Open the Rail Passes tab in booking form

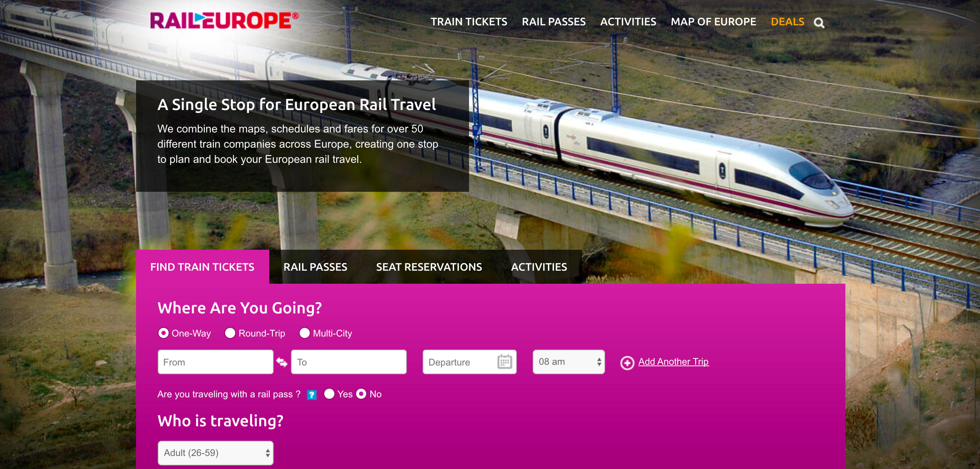pyautogui.click(x=315, y=267)
